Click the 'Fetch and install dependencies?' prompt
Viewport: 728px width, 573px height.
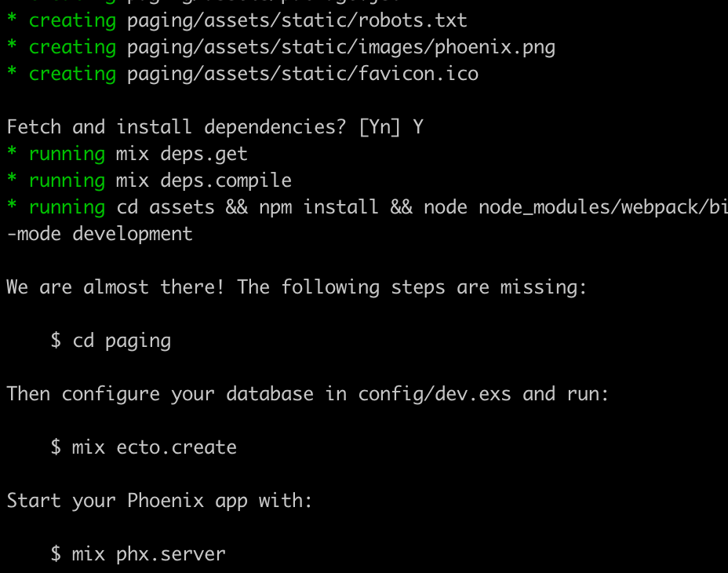177,127
